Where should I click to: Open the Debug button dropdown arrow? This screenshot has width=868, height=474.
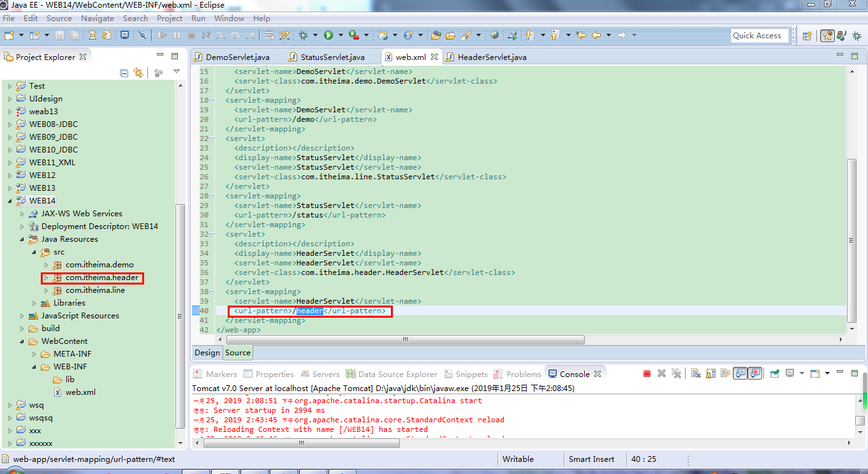(315, 35)
